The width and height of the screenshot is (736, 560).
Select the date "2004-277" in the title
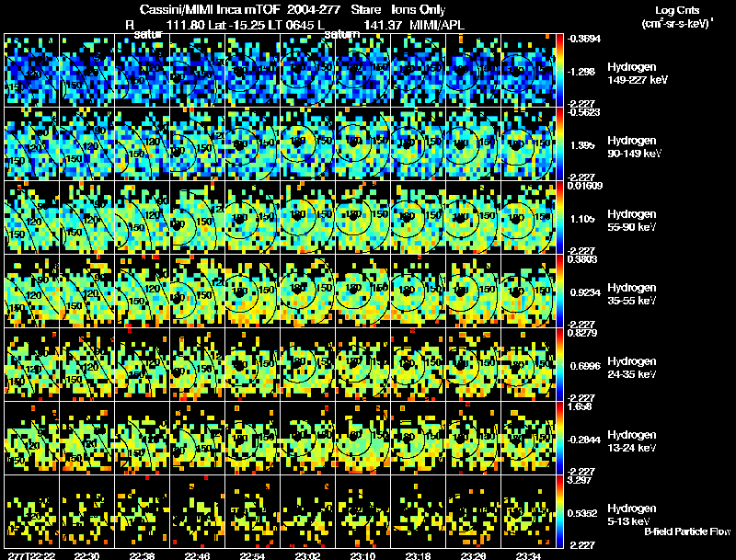314,10
